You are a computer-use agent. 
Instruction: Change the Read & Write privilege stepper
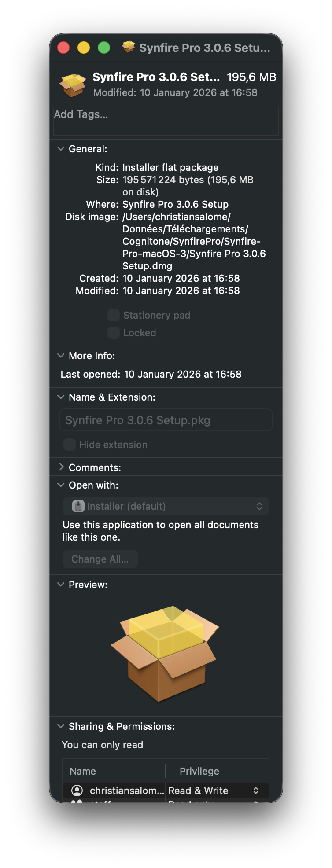(x=256, y=791)
